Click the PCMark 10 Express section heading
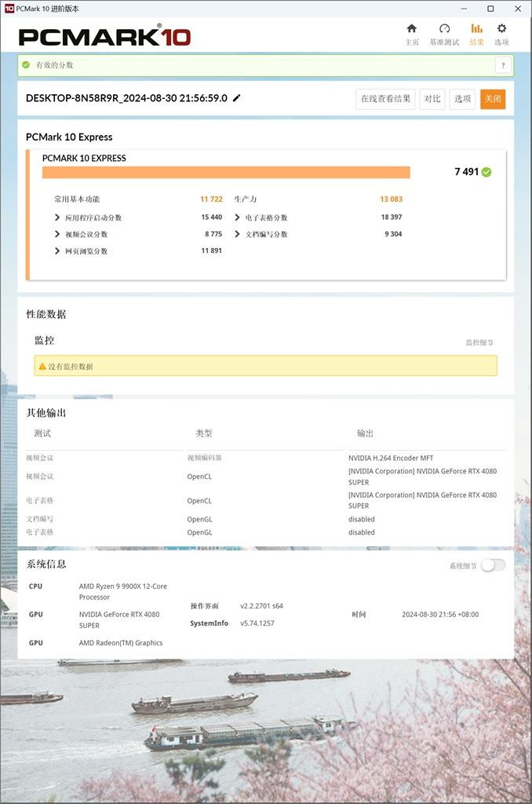This screenshot has height=804, width=532. click(x=69, y=137)
